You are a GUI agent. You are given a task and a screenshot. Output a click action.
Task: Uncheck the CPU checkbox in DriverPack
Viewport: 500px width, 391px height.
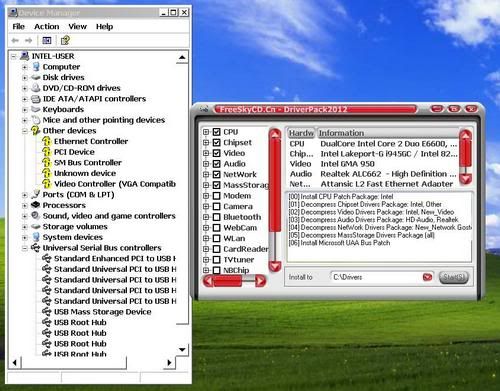tap(216, 132)
